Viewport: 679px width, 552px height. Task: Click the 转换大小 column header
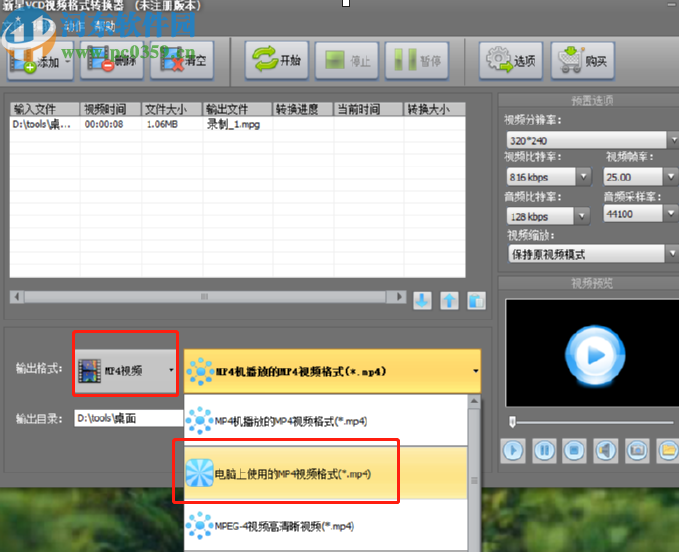(434, 109)
